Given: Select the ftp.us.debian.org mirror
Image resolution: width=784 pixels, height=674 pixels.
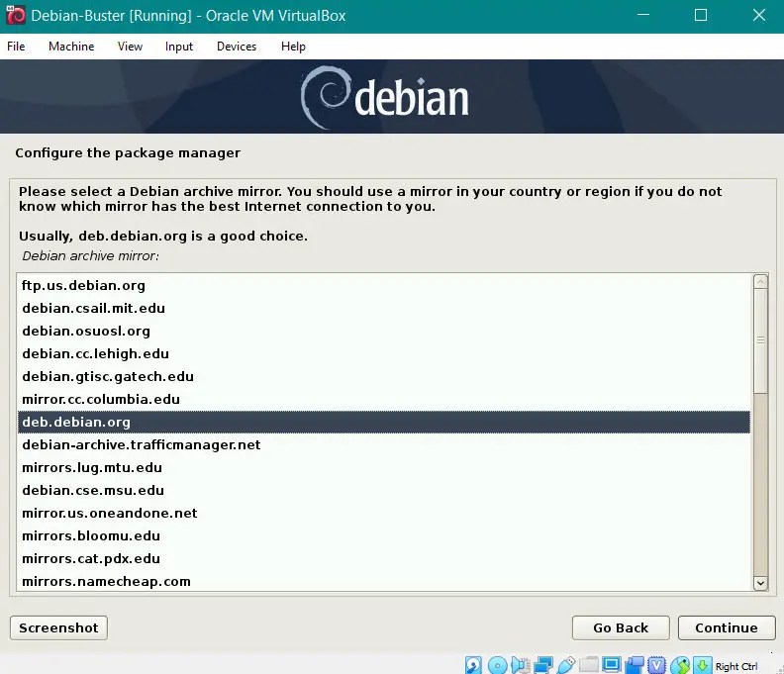Looking at the screenshot, I should (384, 285).
